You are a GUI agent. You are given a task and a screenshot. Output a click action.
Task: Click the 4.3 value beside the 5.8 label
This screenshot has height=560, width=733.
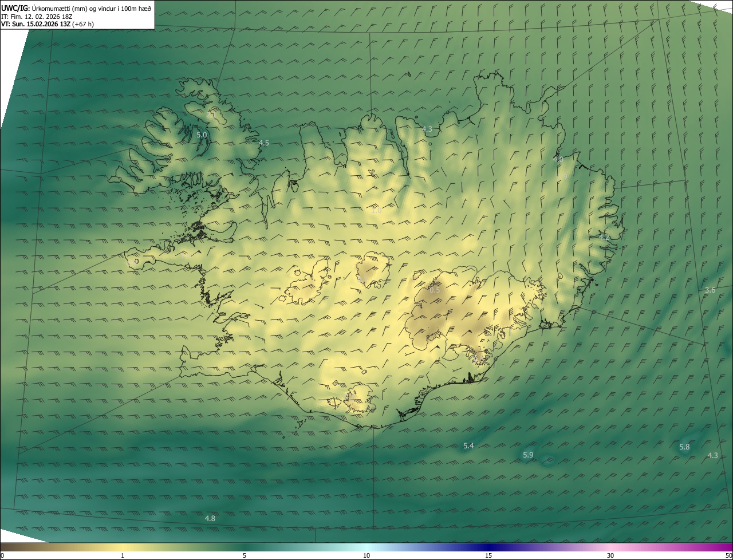click(x=712, y=456)
